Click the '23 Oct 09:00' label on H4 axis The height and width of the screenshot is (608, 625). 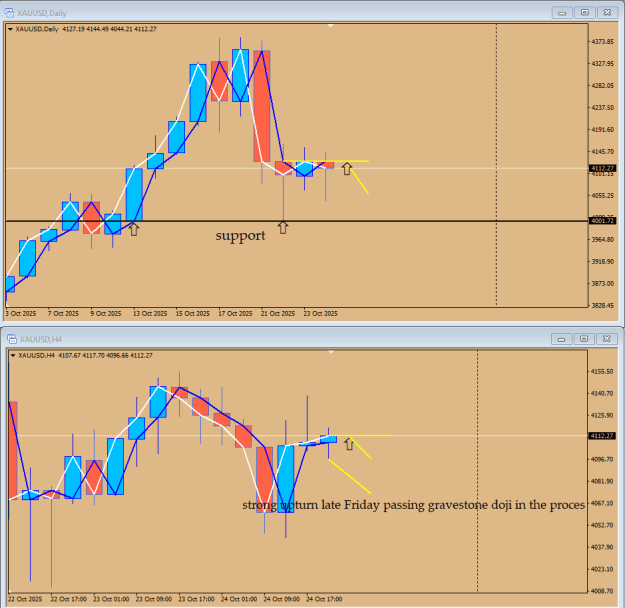point(154,599)
